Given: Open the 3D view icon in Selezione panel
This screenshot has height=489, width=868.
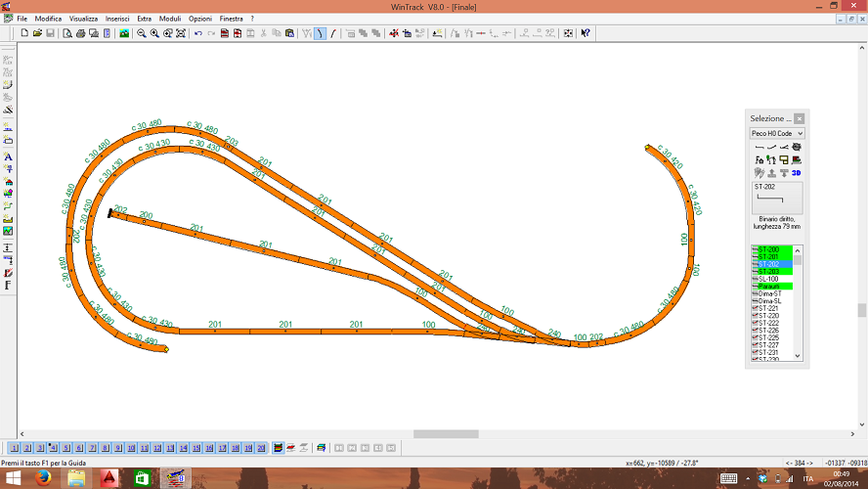Looking at the screenshot, I should [797, 173].
